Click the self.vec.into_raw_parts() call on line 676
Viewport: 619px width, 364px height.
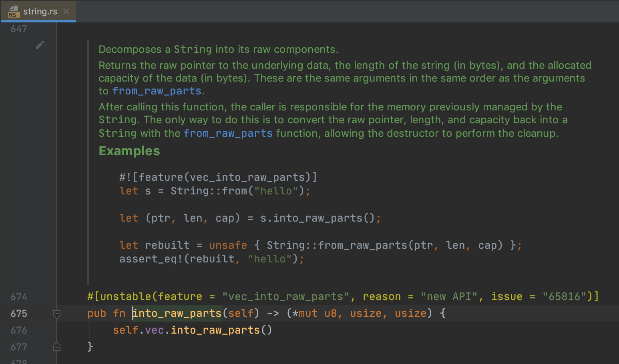tap(192, 330)
